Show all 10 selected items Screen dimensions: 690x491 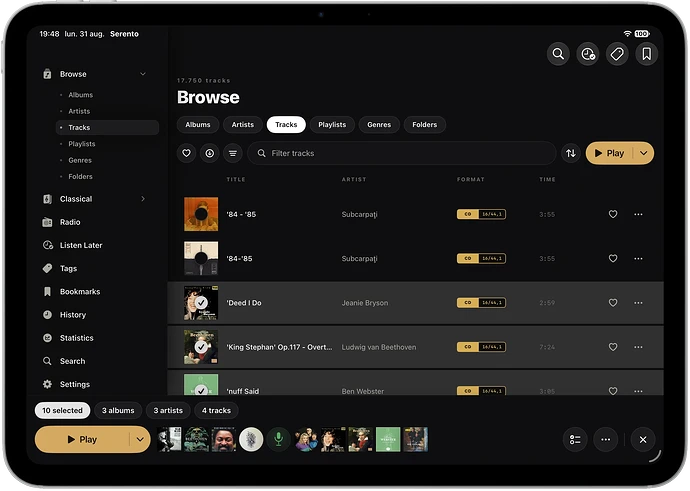(x=62, y=410)
